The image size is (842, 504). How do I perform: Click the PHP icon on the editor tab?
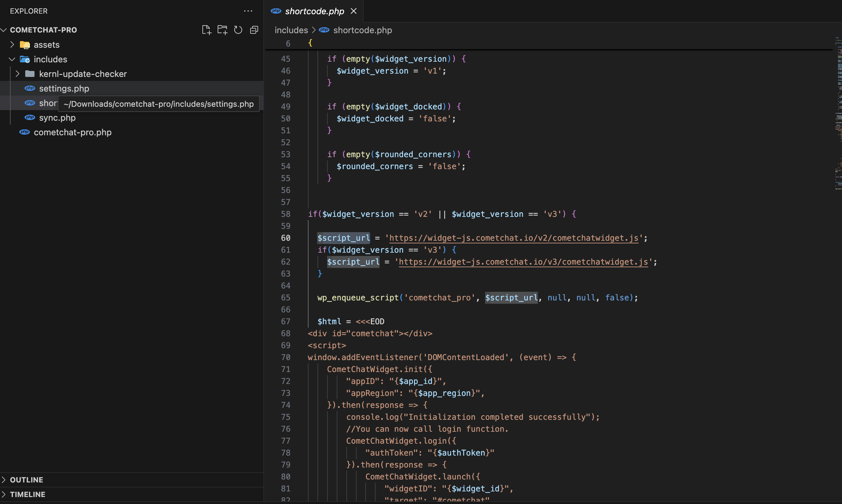point(276,11)
